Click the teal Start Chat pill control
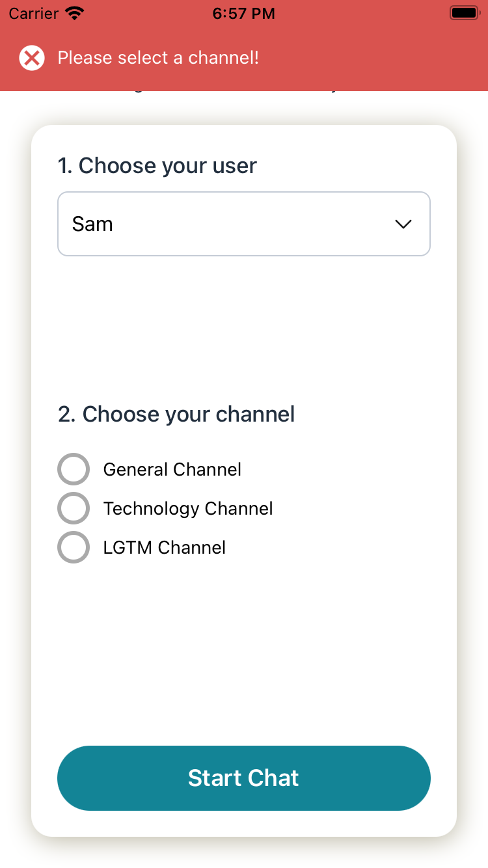 coord(243,778)
